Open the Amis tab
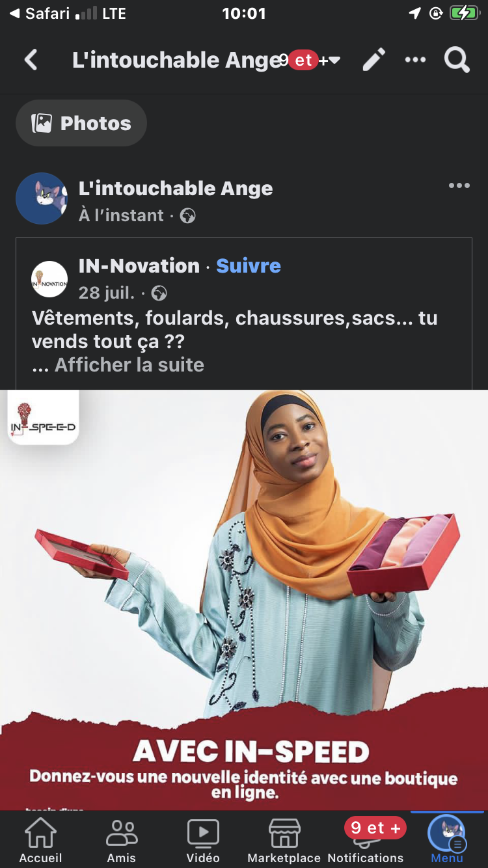Viewport: 488px width, 868px height. click(x=122, y=840)
